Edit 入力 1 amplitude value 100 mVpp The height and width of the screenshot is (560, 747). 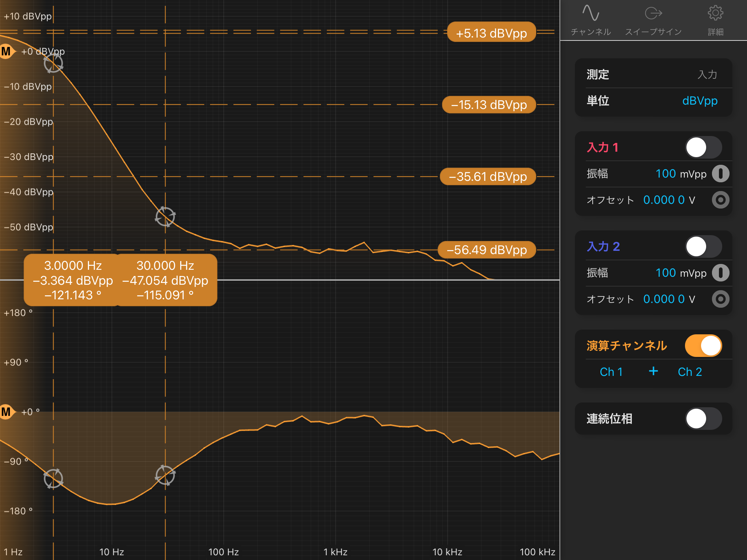point(681,174)
